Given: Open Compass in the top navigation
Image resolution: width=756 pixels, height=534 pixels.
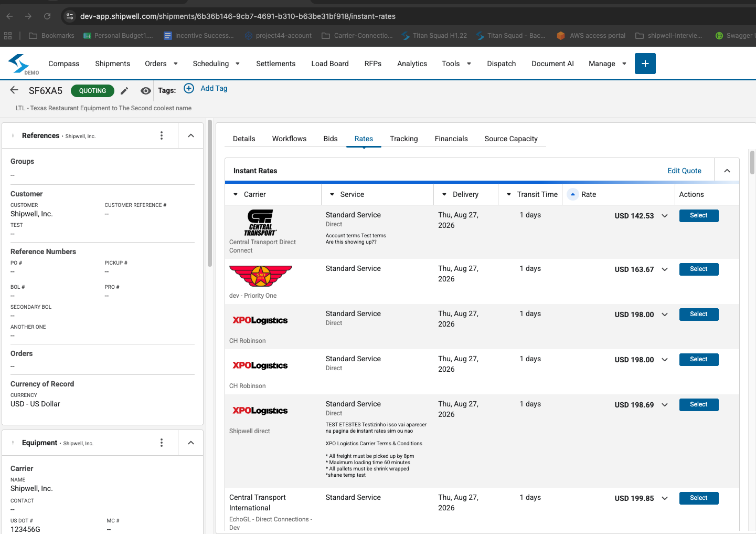Looking at the screenshot, I should (x=64, y=64).
